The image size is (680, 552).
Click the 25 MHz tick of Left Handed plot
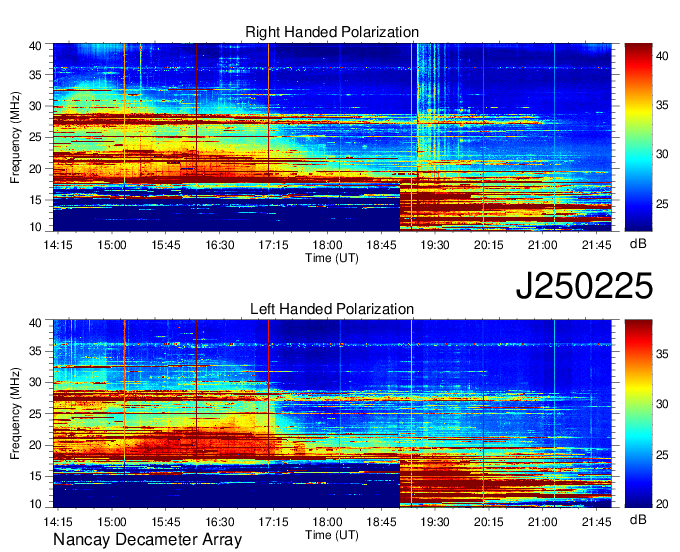36,414
